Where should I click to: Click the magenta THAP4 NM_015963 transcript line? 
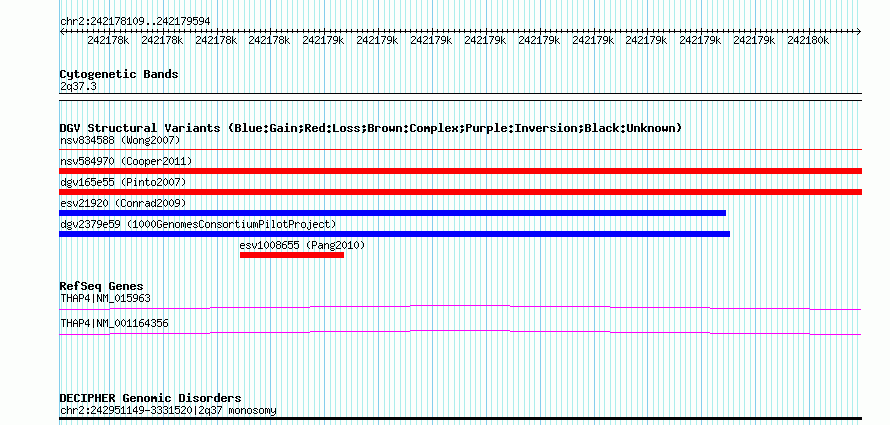(460, 308)
